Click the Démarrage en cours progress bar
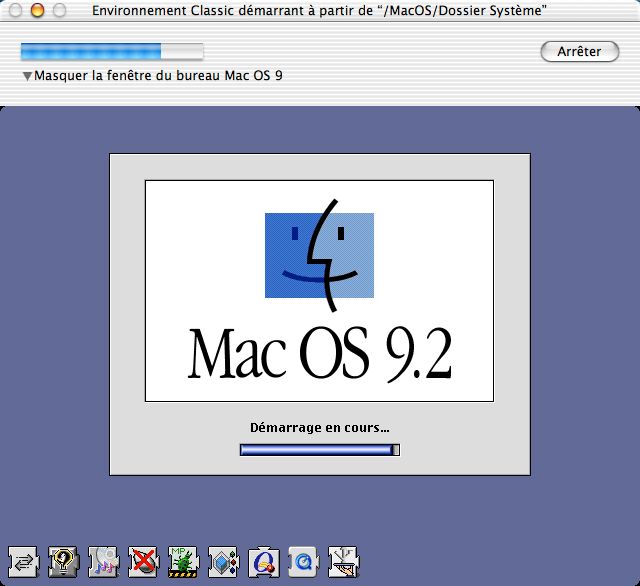This screenshot has width=640, height=586. pyautogui.click(x=320, y=450)
